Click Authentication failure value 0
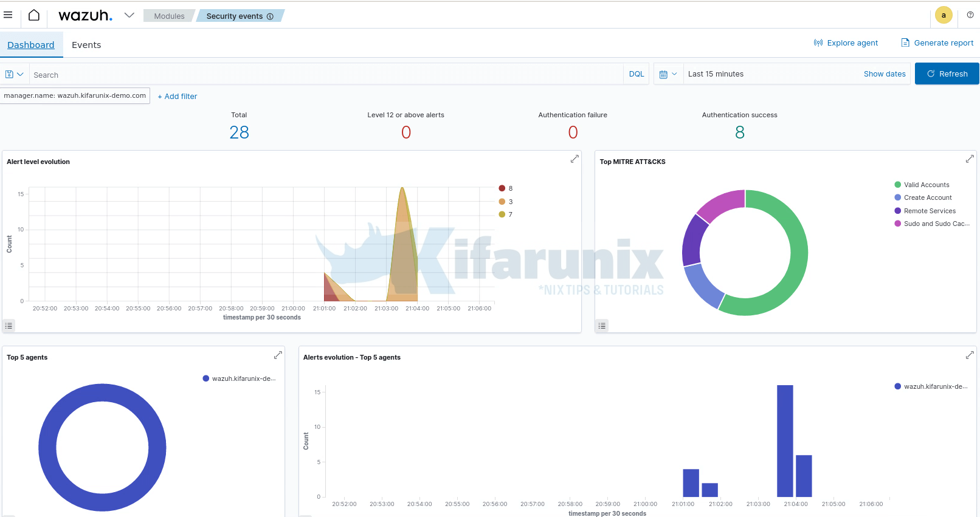 coord(573,132)
